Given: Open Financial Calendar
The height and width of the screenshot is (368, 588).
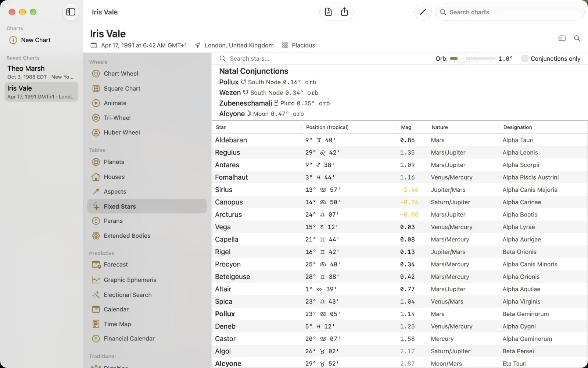Looking at the screenshot, I should [147, 339].
